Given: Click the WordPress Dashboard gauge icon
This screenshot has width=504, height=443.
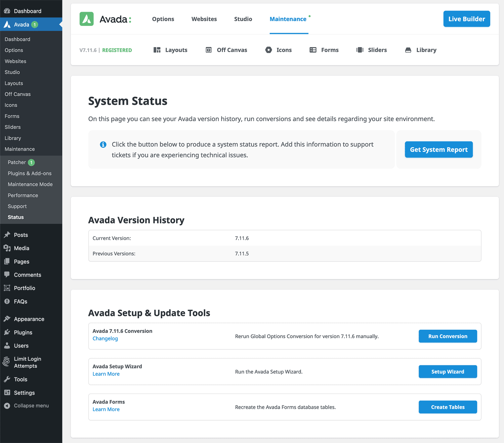Looking at the screenshot, I should tap(7, 11).
